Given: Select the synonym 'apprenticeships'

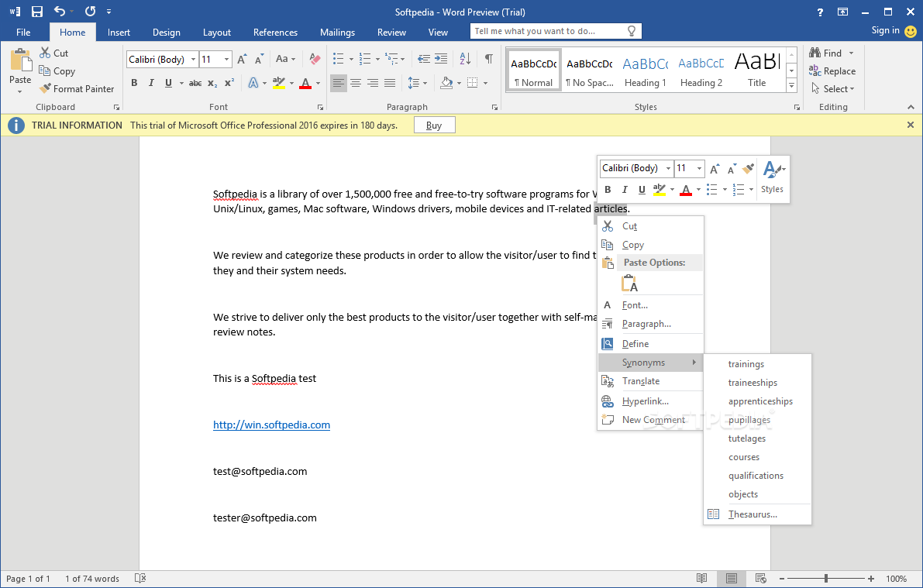Looking at the screenshot, I should click(760, 401).
